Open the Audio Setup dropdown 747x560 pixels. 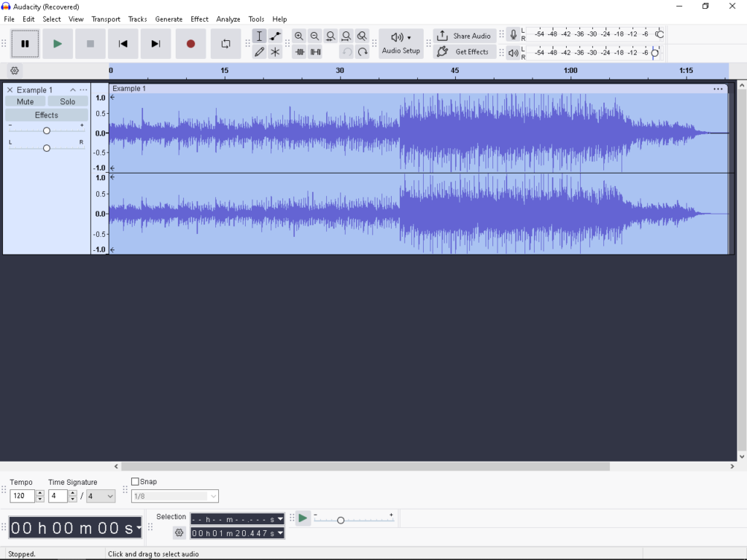point(400,44)
